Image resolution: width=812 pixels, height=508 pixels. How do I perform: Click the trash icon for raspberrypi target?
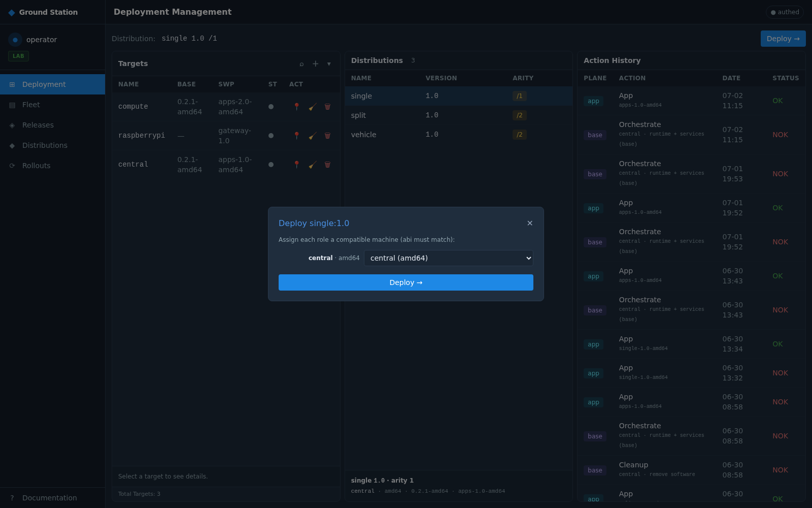pos(327,136)
